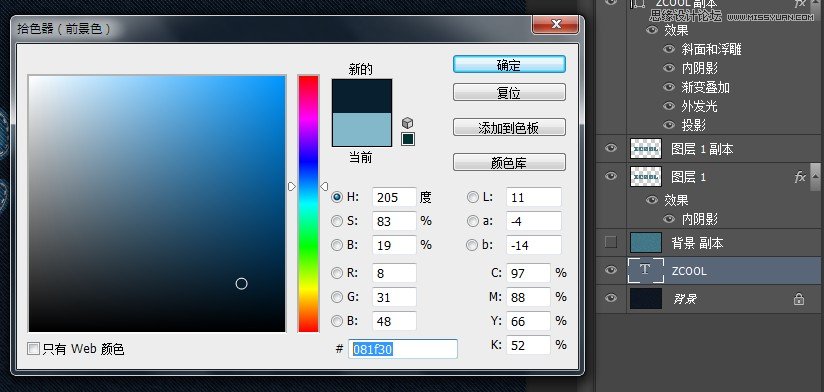Click the 复位 button
Screen dimensions: 824x392
coord(509,92)
